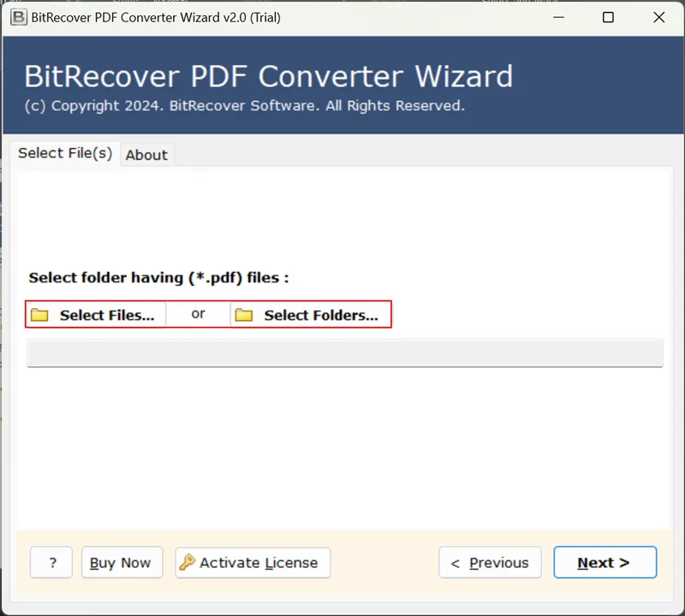This screenshot has width=685, height=616.
Task: Click the copyright notice in the header
Action: [244, 106]
